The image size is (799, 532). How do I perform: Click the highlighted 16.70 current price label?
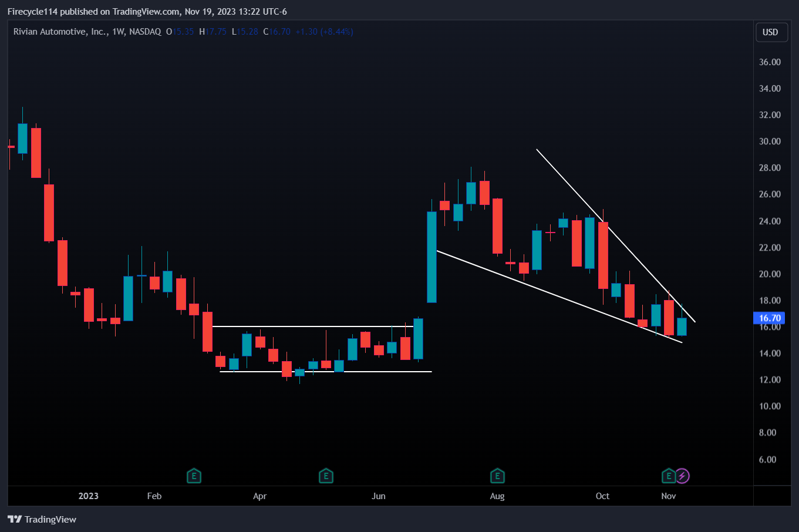[769, 318]
